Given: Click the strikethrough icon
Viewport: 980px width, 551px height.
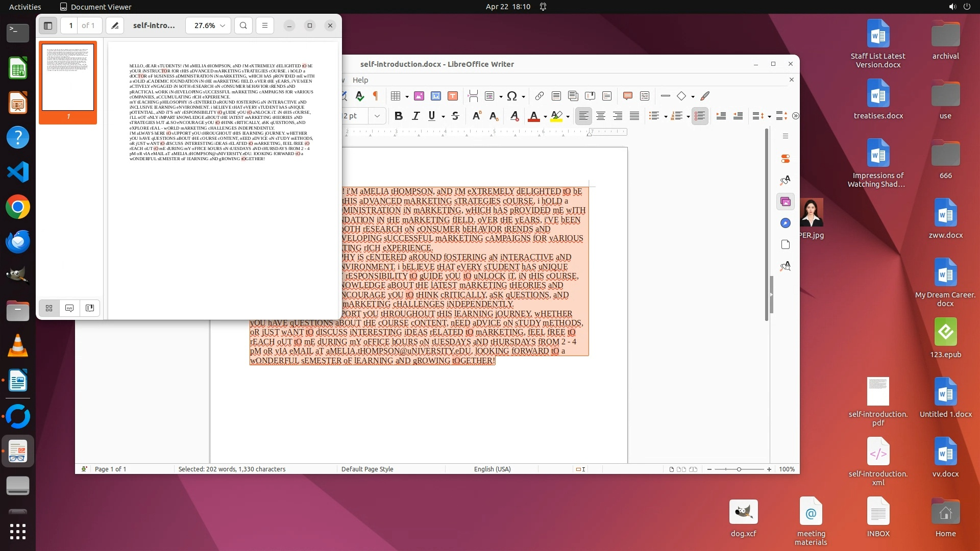Looking at the screenshot, I should coord(455,116).
